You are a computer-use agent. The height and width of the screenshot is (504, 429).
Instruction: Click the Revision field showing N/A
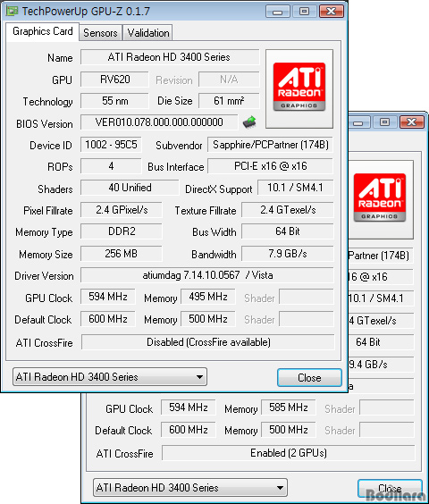coord(229,80)
